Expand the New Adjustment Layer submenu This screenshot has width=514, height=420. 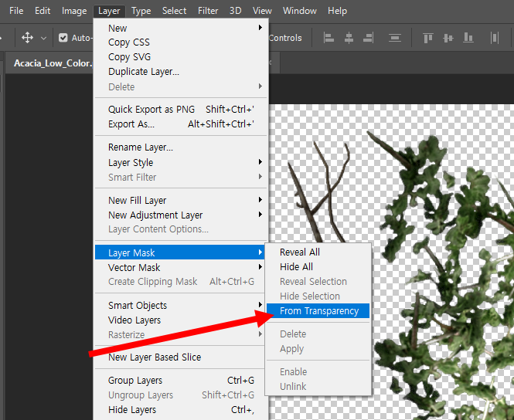[181, 215]
